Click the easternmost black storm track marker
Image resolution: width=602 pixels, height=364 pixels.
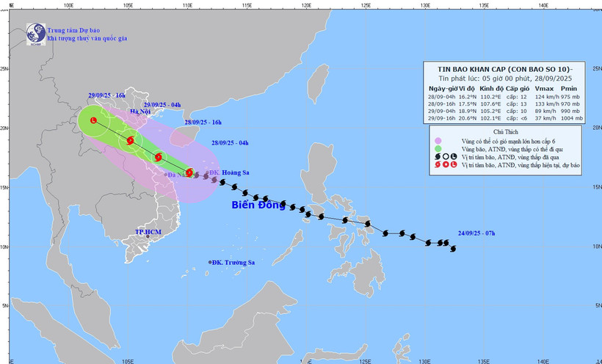tap(452, 248)
